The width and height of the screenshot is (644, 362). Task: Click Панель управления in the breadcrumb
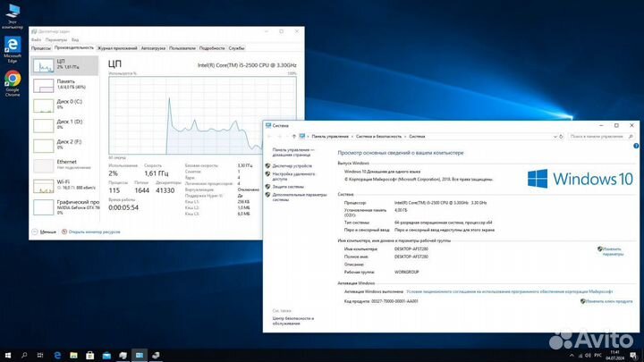click(330, 136)
